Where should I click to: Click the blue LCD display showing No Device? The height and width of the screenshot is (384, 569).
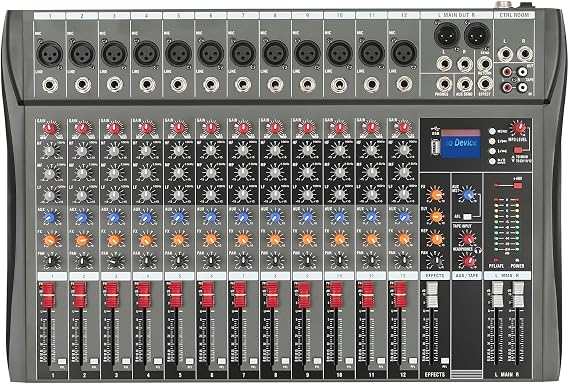pyautogui.click(x=461, y=143)
